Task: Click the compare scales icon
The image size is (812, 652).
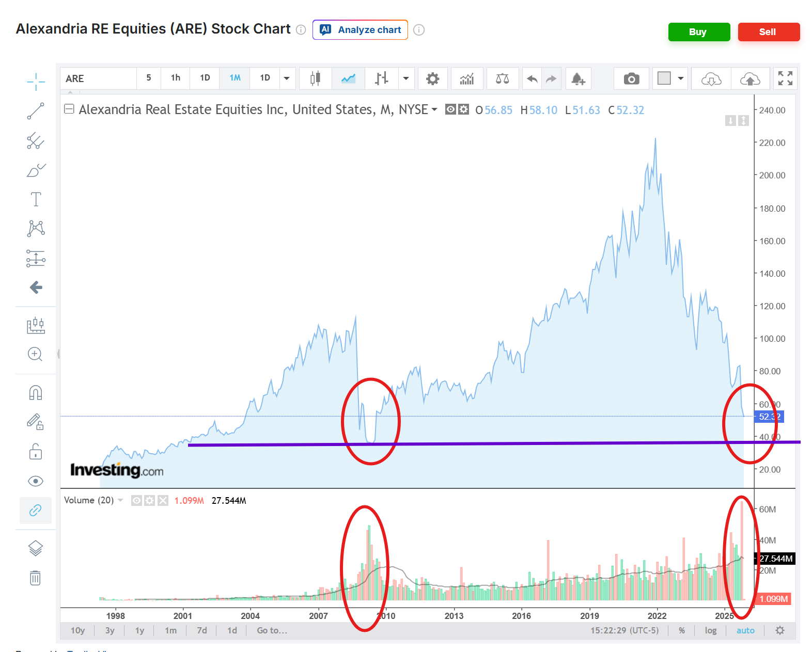Action: point(502,79)
